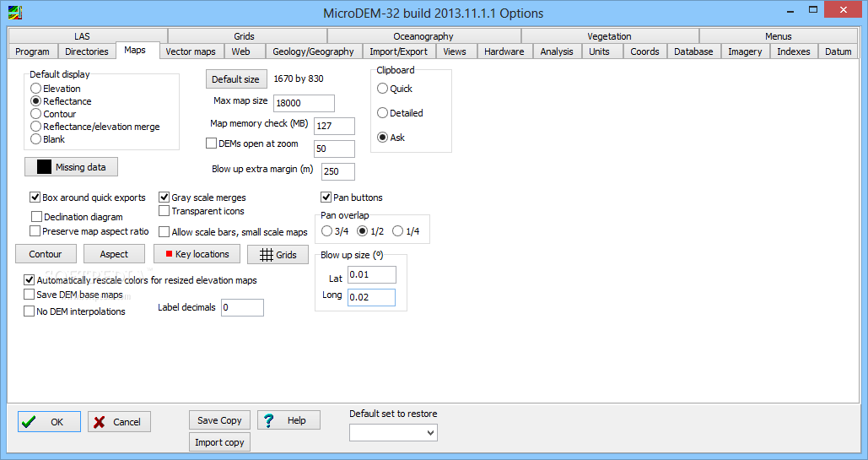Switch to the Vector maps tab
This screenshot has height=460, width=868.
click(x=191, y=51)
